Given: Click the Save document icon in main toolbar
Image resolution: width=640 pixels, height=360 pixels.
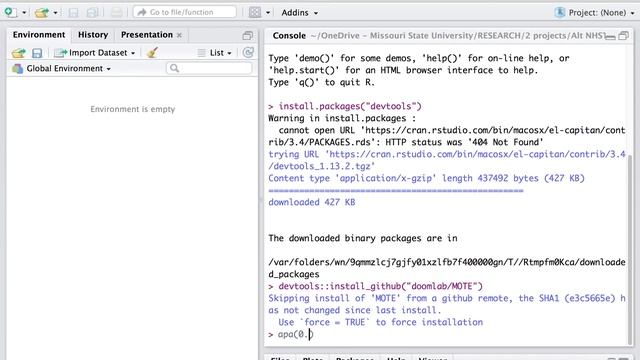Looking at the screenshot, I should pos(73,13).
